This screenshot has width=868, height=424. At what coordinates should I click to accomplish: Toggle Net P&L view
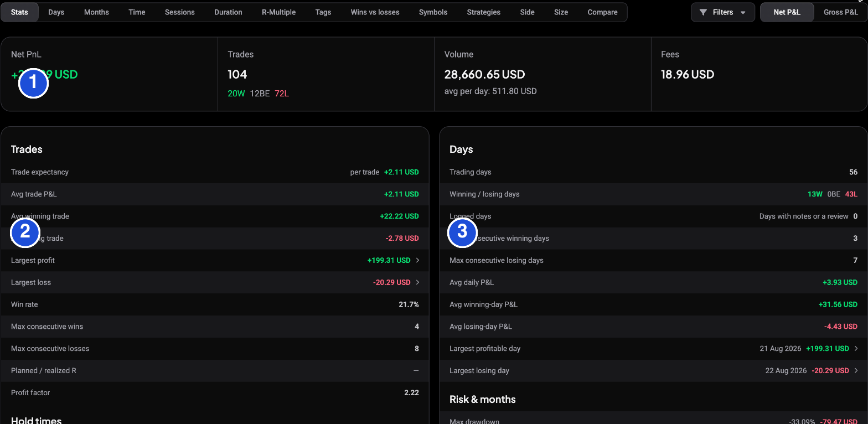pos(787,12)
